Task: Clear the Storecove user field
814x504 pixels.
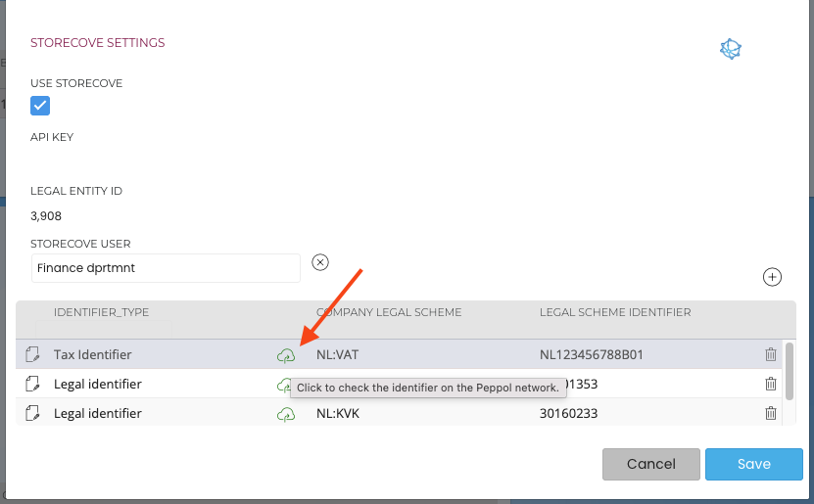Action: point(320,262)
